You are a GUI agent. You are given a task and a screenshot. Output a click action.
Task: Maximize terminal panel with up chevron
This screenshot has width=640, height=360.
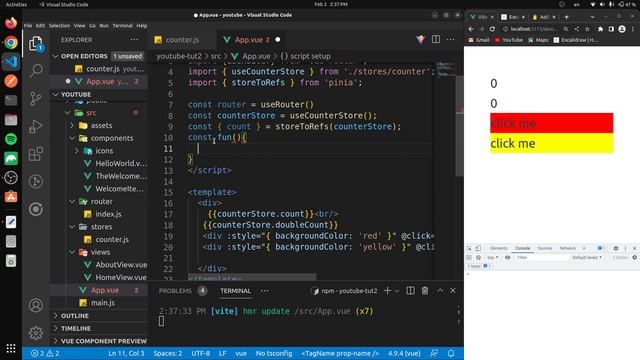click(440, 291)
